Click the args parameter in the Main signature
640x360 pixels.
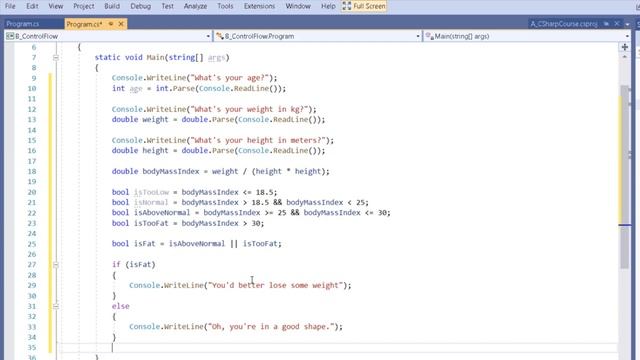point(216,58)
